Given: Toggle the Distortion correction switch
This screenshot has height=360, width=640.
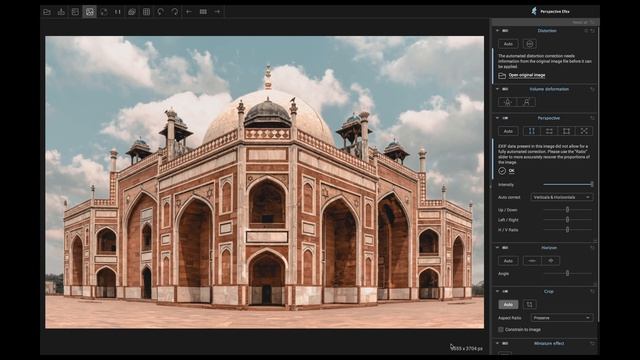Looking at the screenshot, I should point(505,31).
